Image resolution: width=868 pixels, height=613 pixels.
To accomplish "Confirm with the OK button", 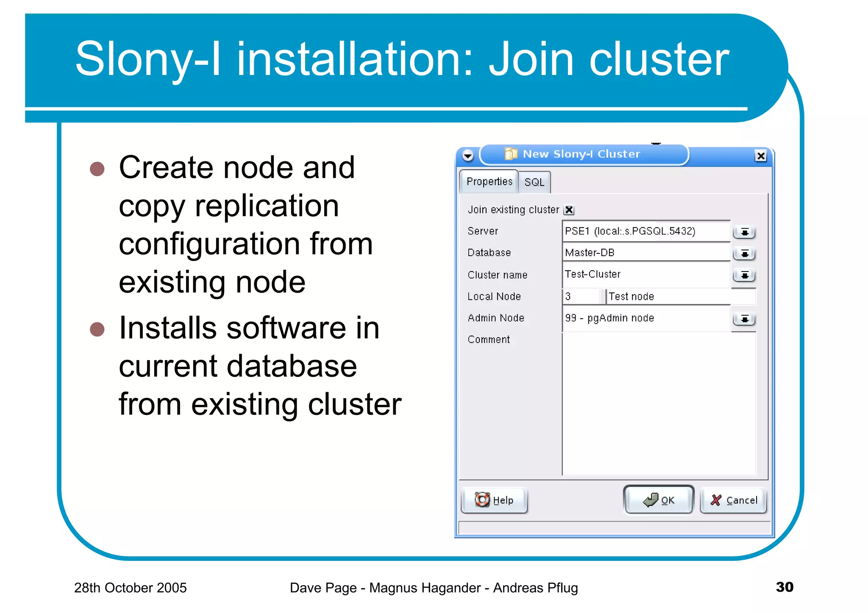I will point(659,500).
